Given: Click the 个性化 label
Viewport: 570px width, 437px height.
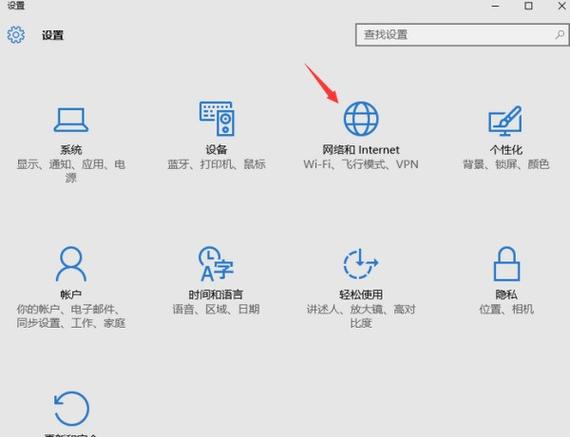Looking at the screenshot, I should 506,150.
